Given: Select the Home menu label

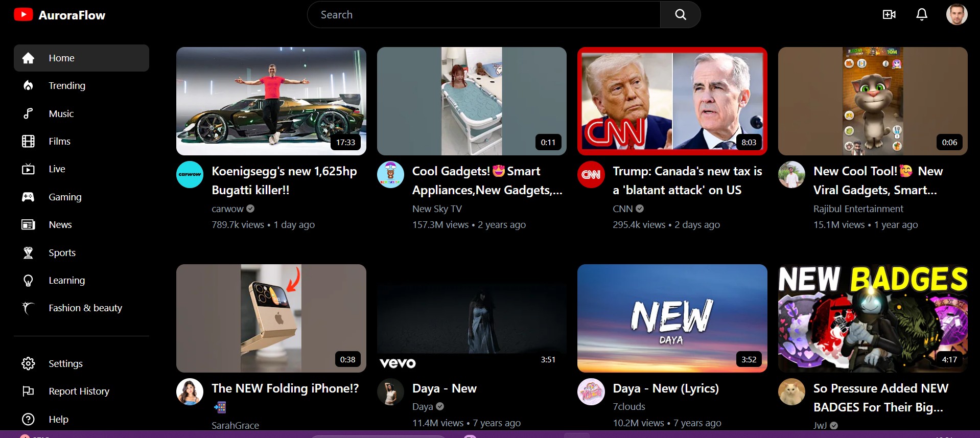Looking at the screenshot, I should click(61, 58).
